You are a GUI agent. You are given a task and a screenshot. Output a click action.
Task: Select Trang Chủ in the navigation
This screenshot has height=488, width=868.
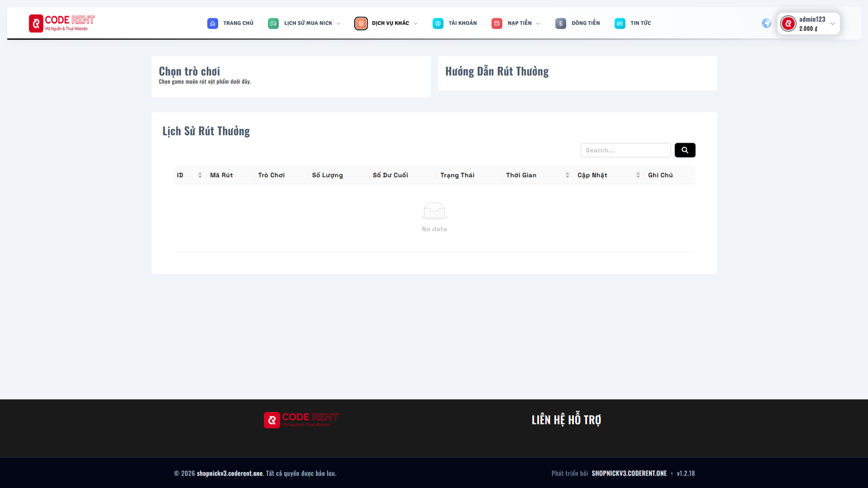point(238,23)
